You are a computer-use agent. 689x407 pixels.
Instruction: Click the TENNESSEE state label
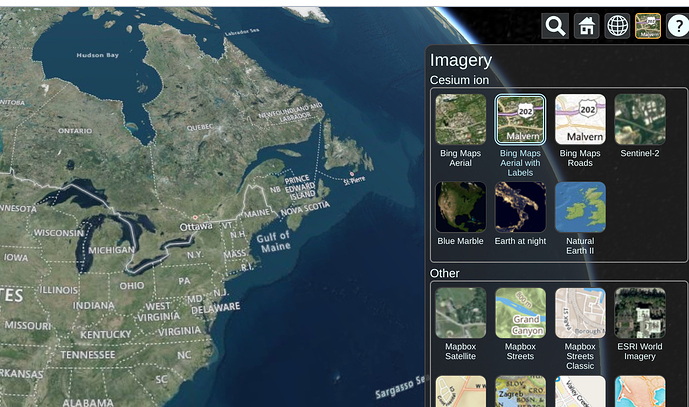point(88,355)
